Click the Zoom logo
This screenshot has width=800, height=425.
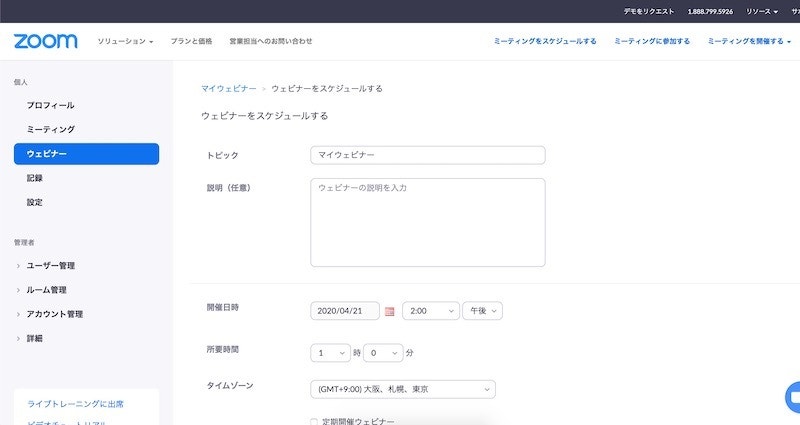pyautogui.click(x=45, y=41)
